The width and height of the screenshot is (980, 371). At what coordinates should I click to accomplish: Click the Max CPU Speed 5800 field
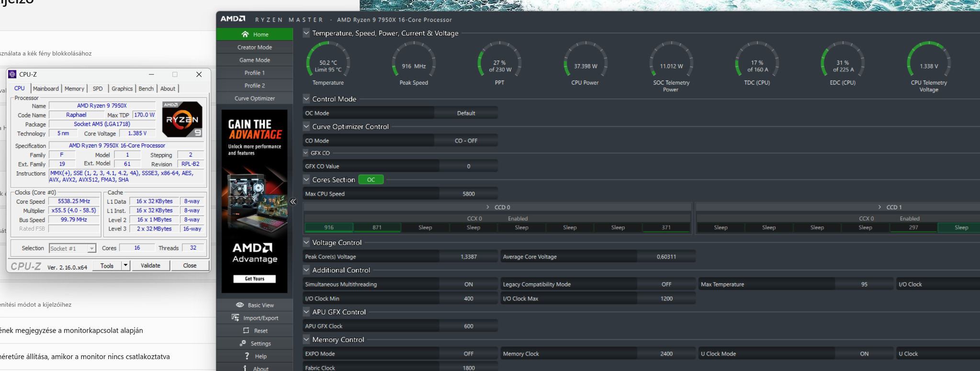pos(468,194)
